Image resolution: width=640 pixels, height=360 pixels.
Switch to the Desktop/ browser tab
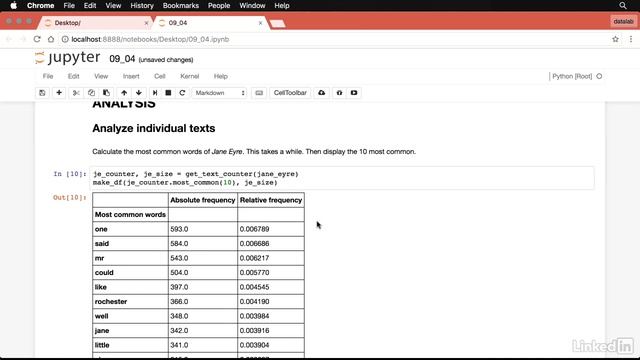(x=96, y=23)
